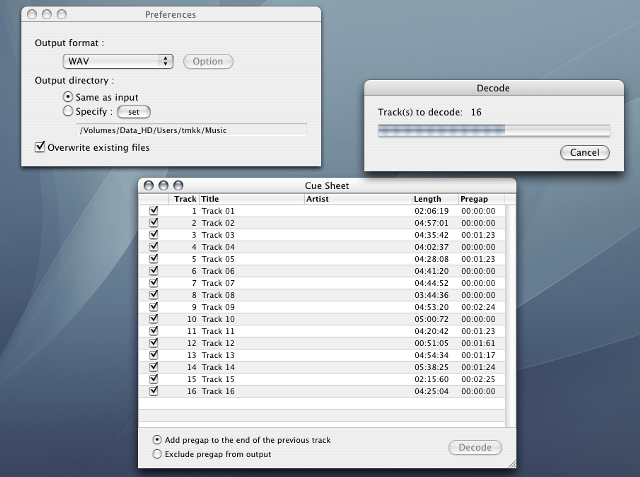The image size is (640, 477).
Task: Uncheck the checkbox for Track 01
Action: 153,211
